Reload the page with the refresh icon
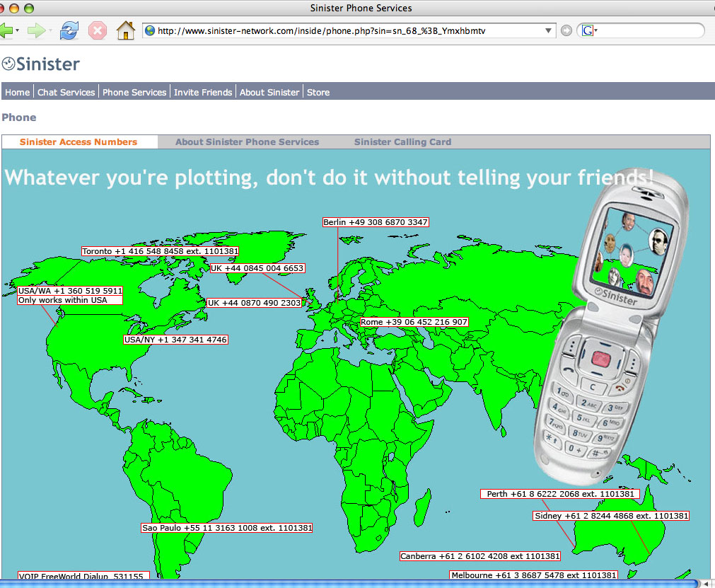This screenshot has height=588, width=715. 69,31
